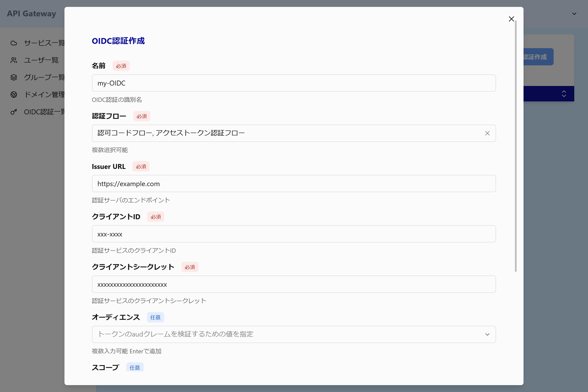Open the 認証フロー multi-select box
588x392 pixels.
tap(294, 133)
